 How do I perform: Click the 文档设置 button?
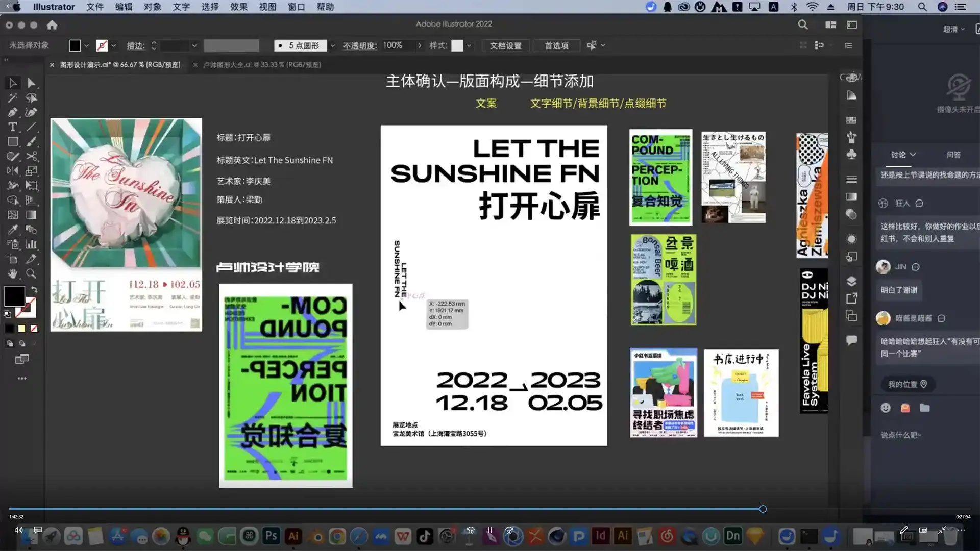click(505, 45)
